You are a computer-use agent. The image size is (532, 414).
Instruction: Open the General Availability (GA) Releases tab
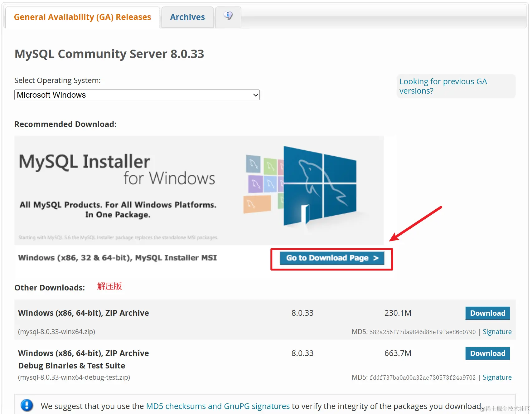click(x=82, y=17)
